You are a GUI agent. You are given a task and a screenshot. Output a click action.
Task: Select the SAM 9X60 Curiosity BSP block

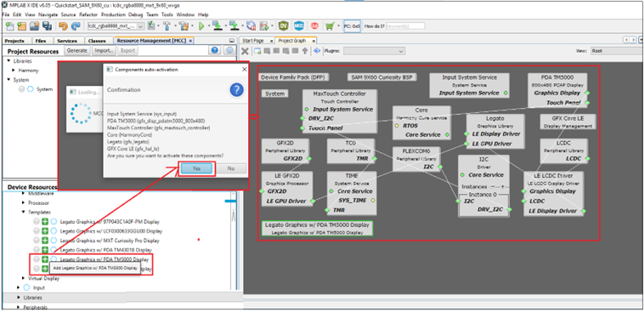click(381, 77)
